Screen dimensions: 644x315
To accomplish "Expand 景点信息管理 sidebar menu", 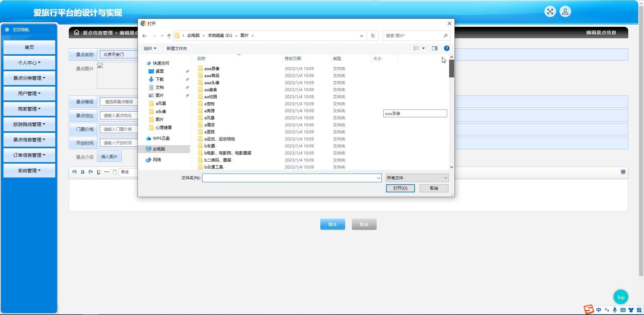I will coord(29,140).
